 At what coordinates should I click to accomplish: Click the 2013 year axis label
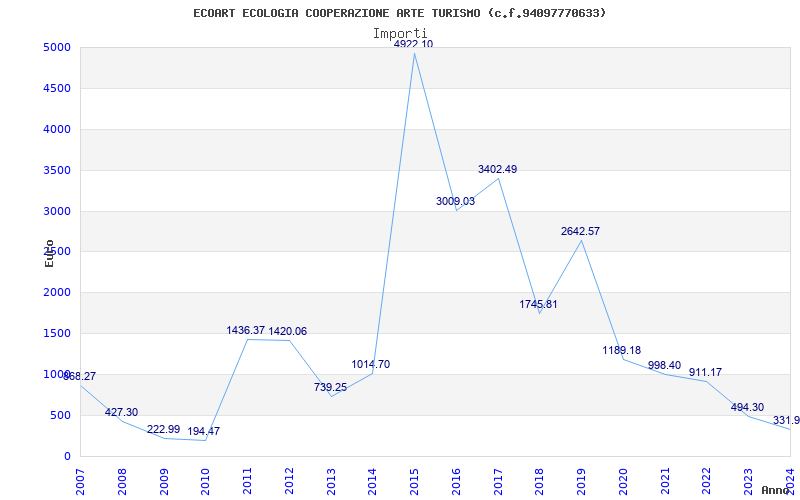(332, 482)
